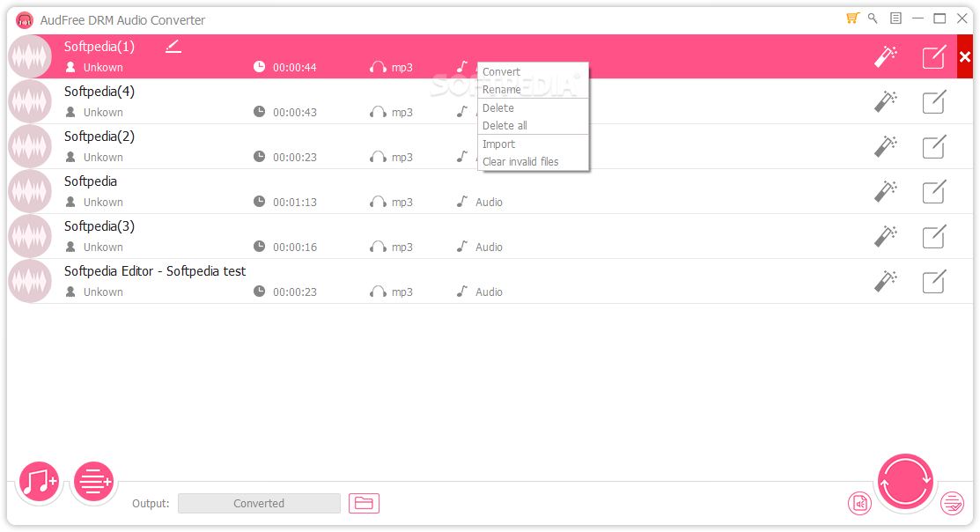Open effects wand for Softpedia(1)

pos(886,56)
